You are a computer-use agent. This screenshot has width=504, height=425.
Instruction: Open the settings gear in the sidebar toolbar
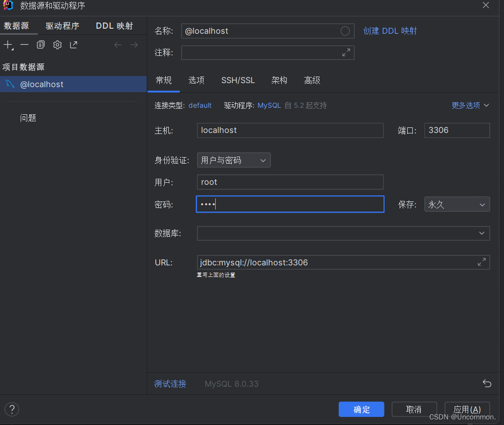(x=57, y=44)
